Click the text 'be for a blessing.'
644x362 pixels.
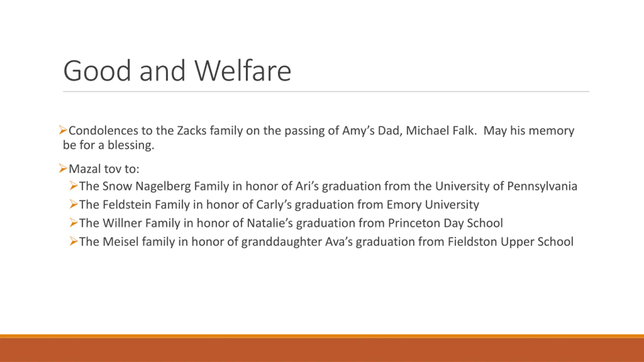108,145
